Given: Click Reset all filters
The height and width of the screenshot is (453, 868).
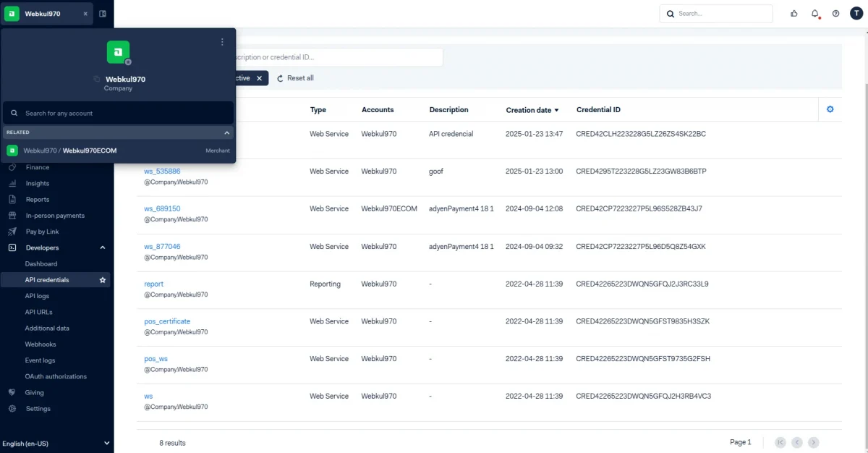Looking at the screenshot, I should point(295,78).
